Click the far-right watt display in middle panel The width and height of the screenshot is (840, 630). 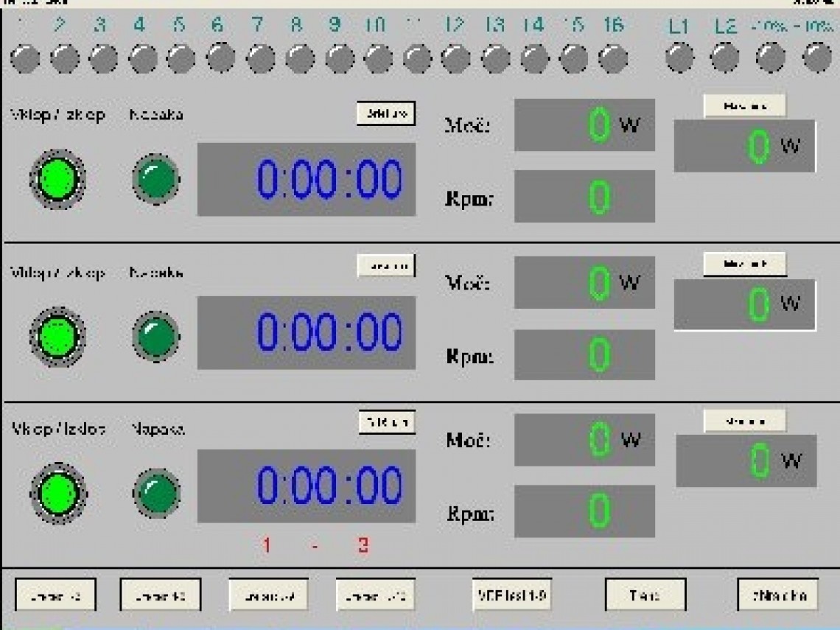(745, 305)
